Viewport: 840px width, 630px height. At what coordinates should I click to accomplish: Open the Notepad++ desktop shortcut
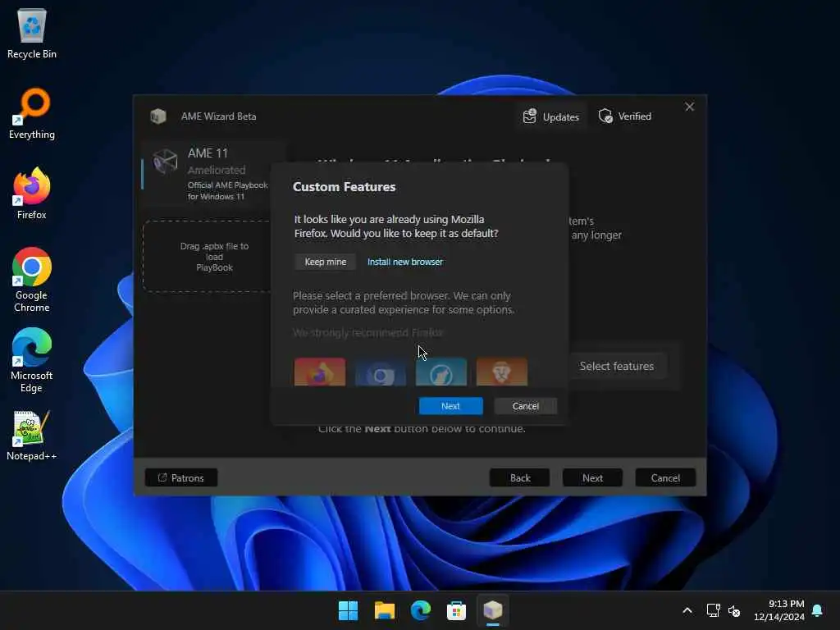coord(32,436)
